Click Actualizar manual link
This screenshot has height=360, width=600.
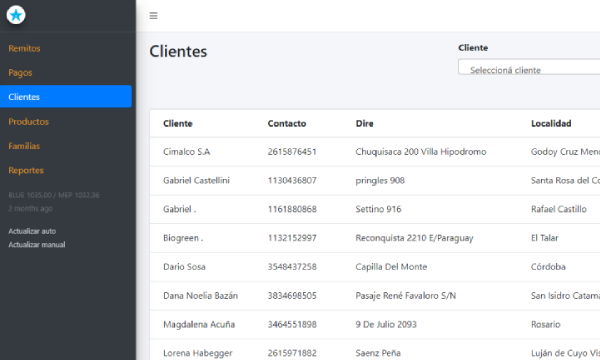click(37, 244)
